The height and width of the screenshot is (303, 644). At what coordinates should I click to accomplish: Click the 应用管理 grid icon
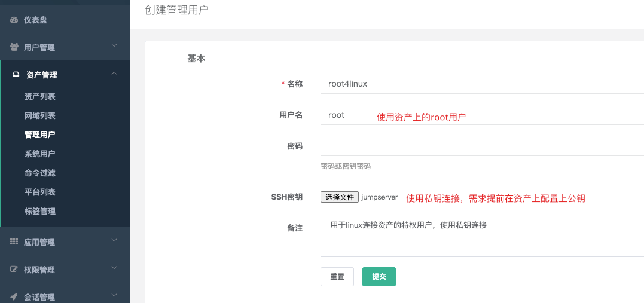tap(14, 242)
